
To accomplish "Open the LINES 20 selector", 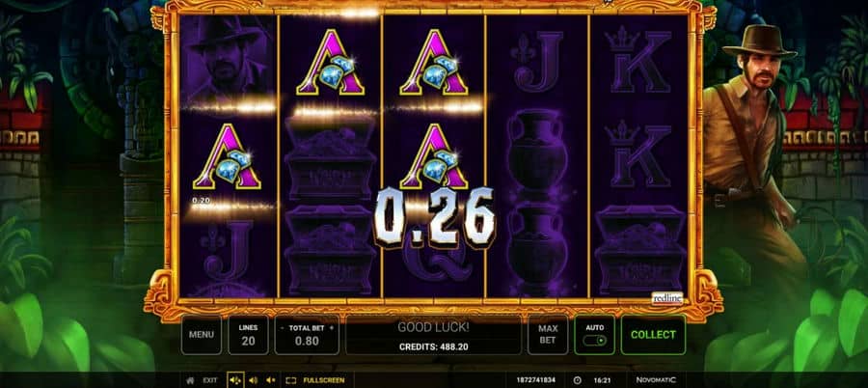I will [248, 335].
